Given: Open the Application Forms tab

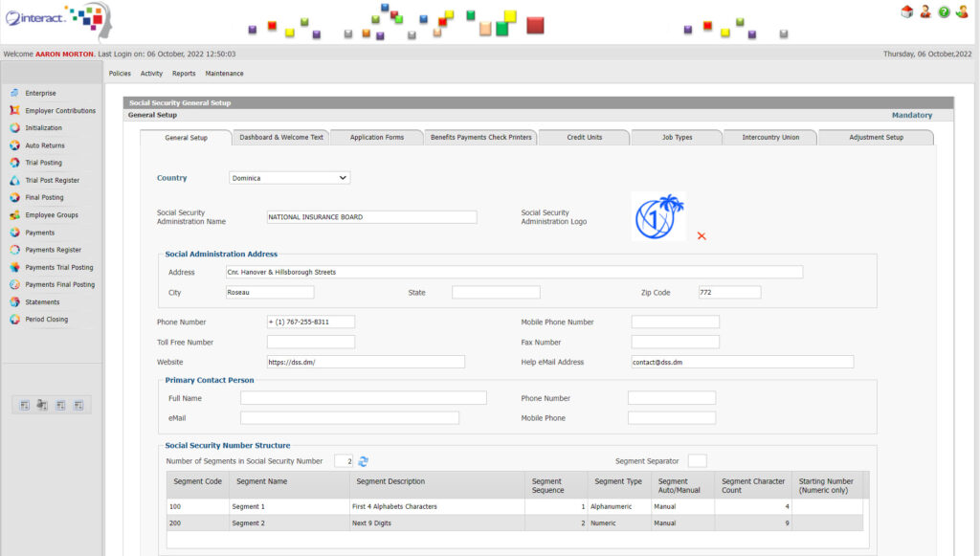Looking at the screenshot, I should [377, 138].
